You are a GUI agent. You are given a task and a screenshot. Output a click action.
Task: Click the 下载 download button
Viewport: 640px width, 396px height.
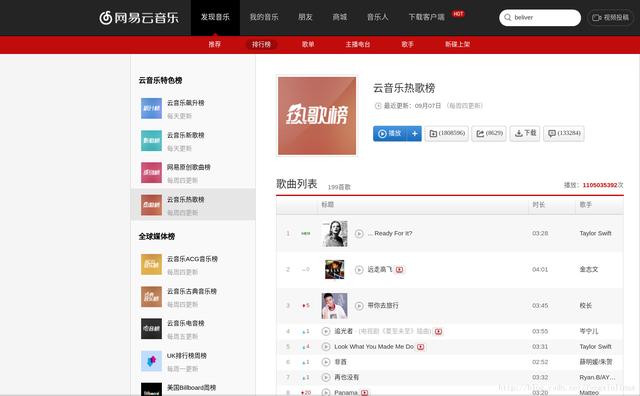click(525, 133)
